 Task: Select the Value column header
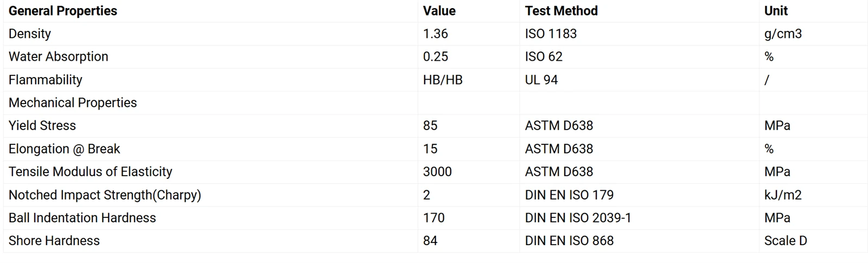(x=439, y=11)
